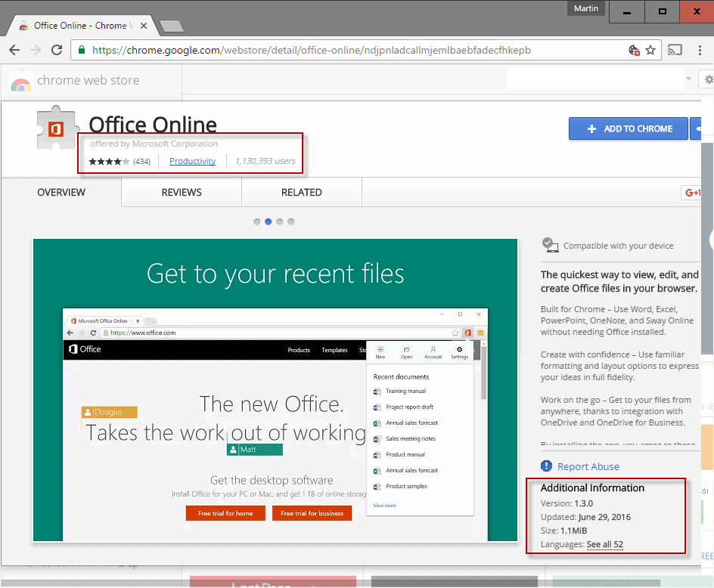Screen dimensions: 714x588
Task: Show all 52 languages via See all link
Action: point(604,544)
